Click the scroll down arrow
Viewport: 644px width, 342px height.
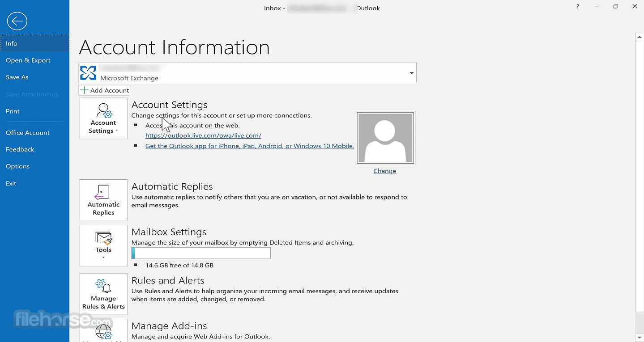point(639,337)
